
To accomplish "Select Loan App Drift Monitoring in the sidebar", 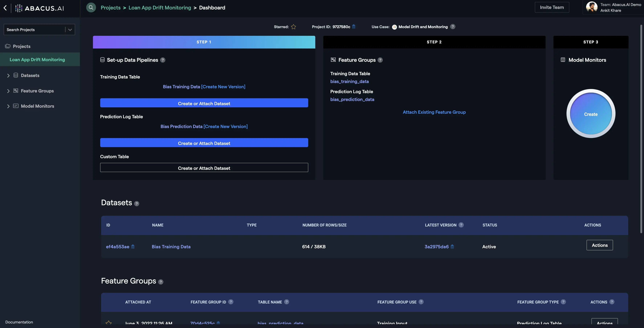I will (x=37, y=60).
